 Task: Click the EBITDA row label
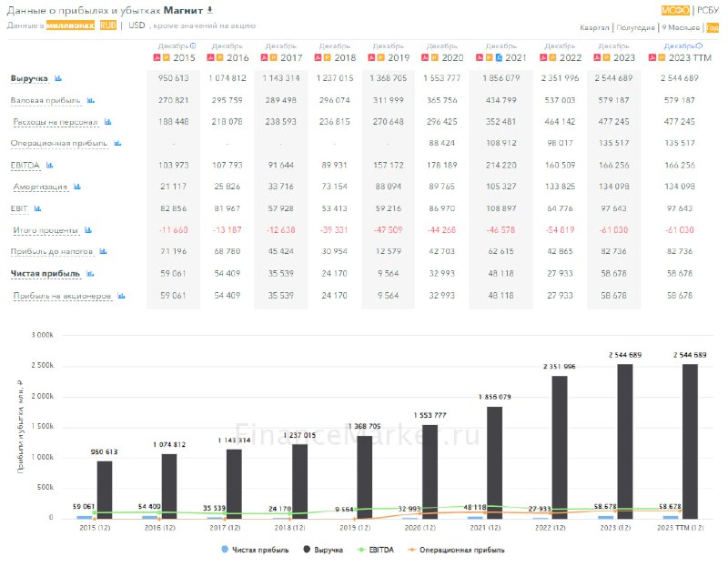(x=25, y=166)
